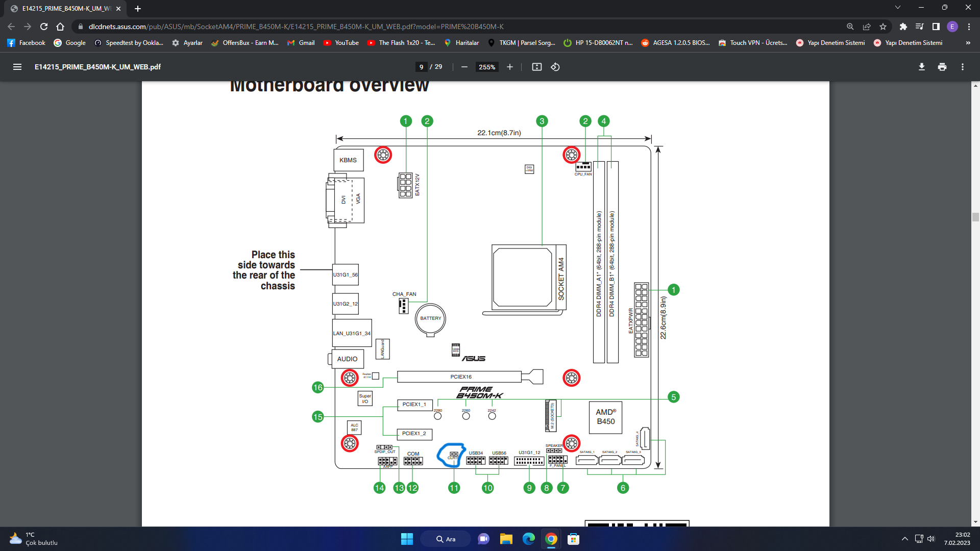This screenshot has width=980, height=551.
Task: Click the PDF page number field
Action: coord(421,67)
